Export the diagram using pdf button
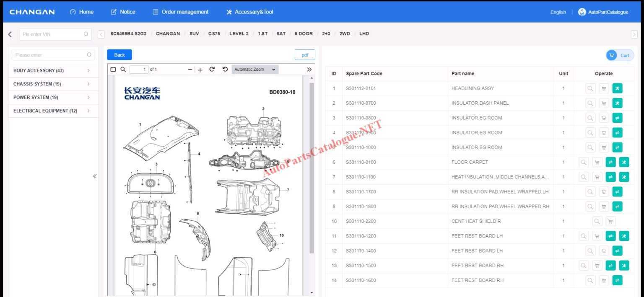The width and height of the screenshot is (644, 297). (x=305, y=54)
